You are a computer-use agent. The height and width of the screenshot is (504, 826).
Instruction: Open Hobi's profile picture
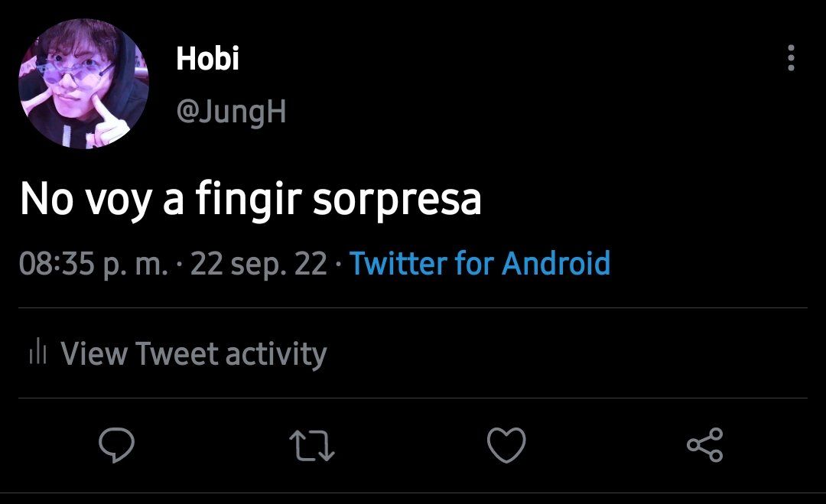tap(83, 83)
